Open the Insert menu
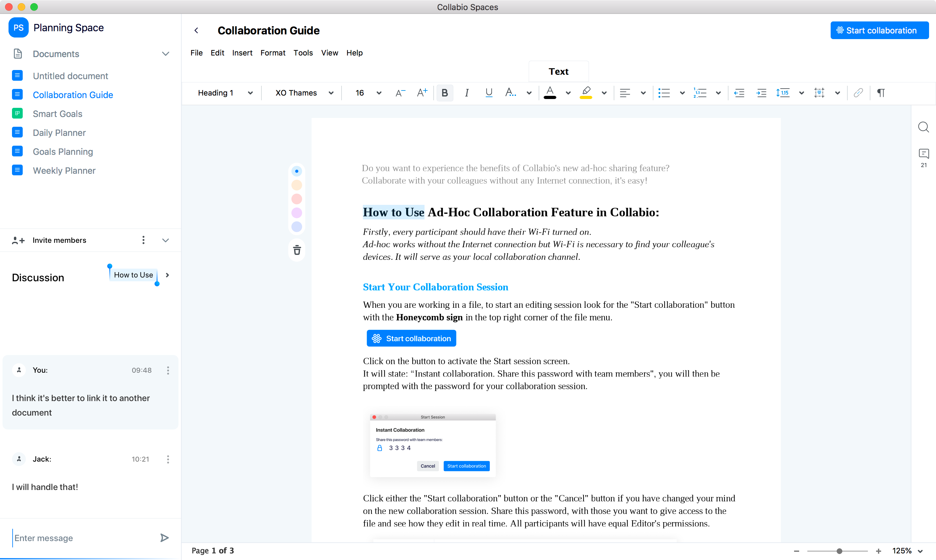Screen dimensions: 936x560 (x=242, y=53)
